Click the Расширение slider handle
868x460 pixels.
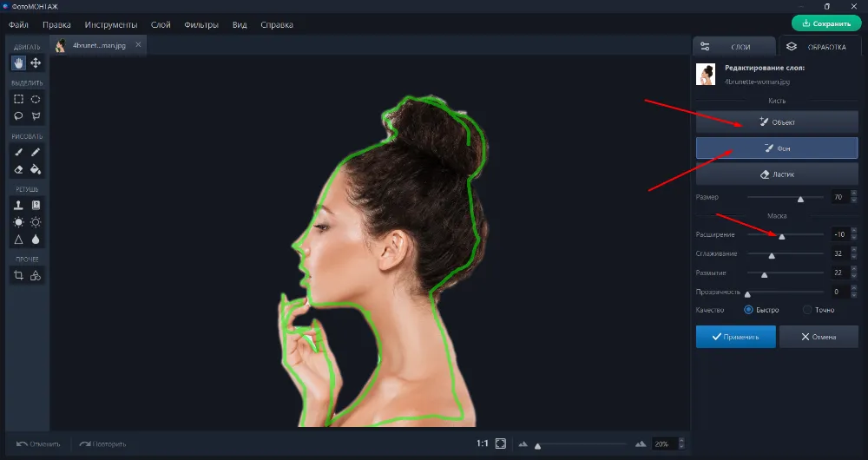[781, 235]
